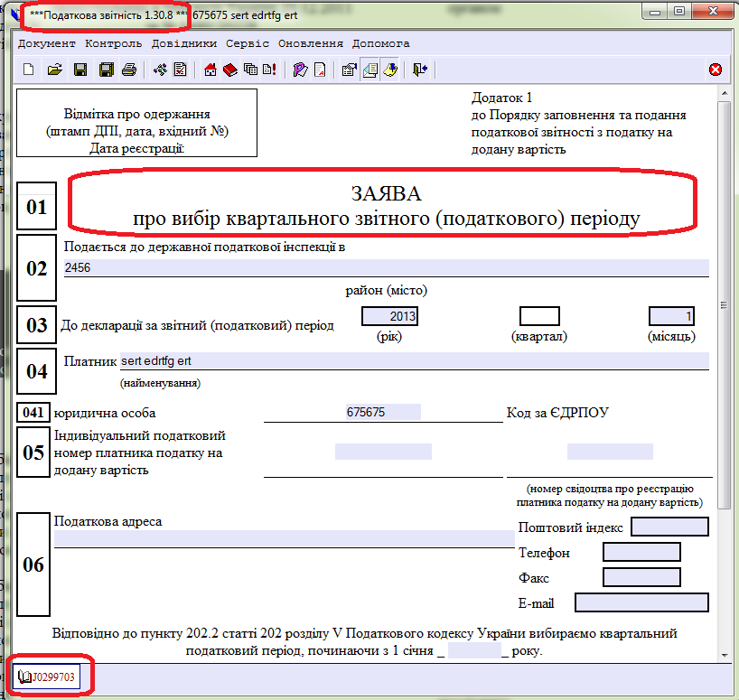Open the Довідники menu
Screen dimensions: 739x700
[183, 43]
